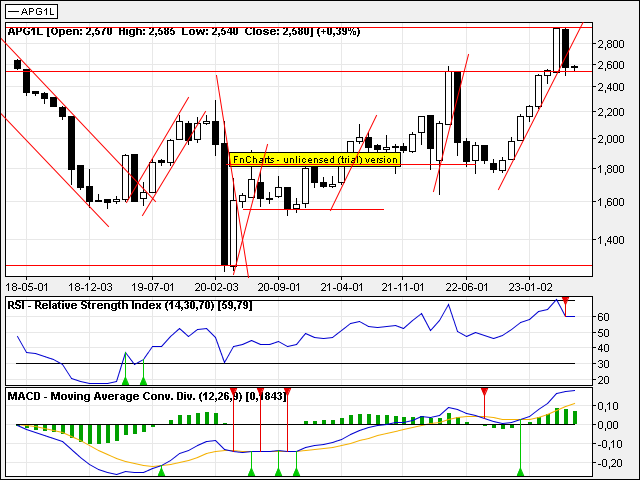Screen dimensions: 640x480
Task: Click the APG1L open-high-low-close header
Action: tap(184, 31)
